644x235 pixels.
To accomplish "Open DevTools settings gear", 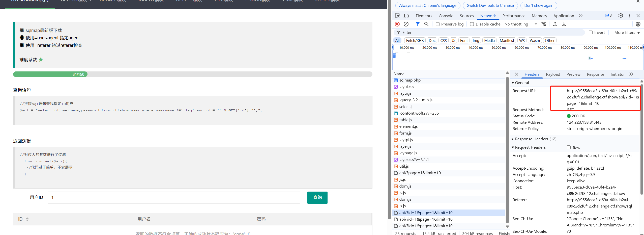I will (621, 16).
